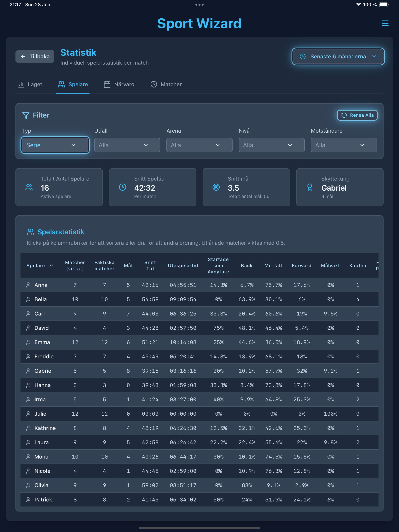Sort by Utespelartid column header

(183, 266)
